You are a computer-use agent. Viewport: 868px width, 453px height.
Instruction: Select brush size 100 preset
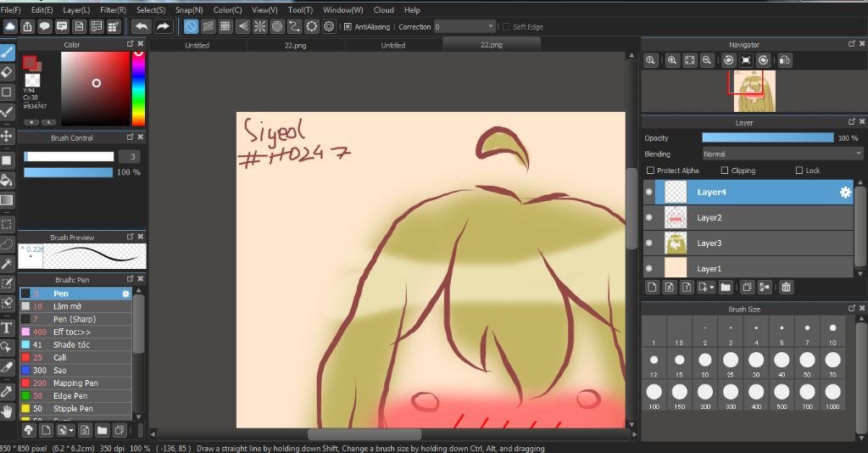654,394
